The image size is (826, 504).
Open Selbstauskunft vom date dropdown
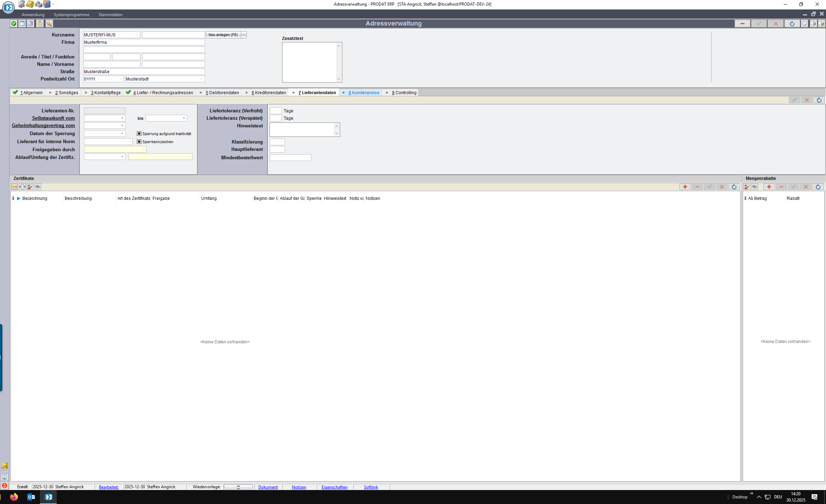click(122, 118)
